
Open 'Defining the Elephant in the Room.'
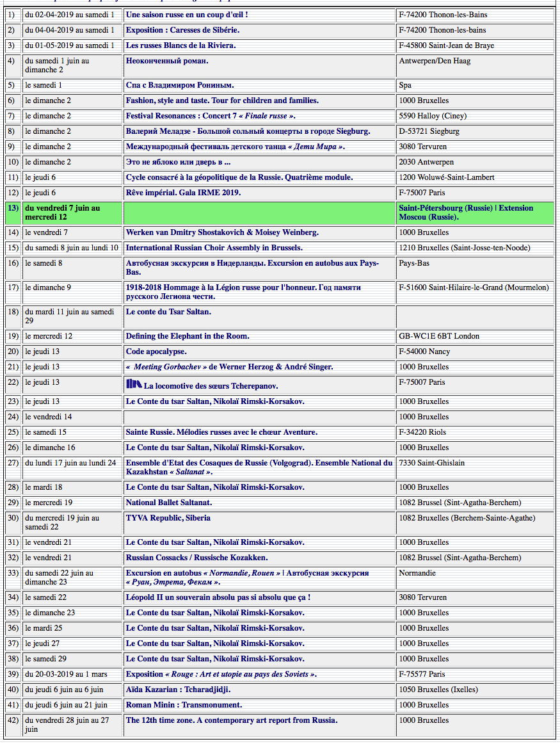coord(188,336)
